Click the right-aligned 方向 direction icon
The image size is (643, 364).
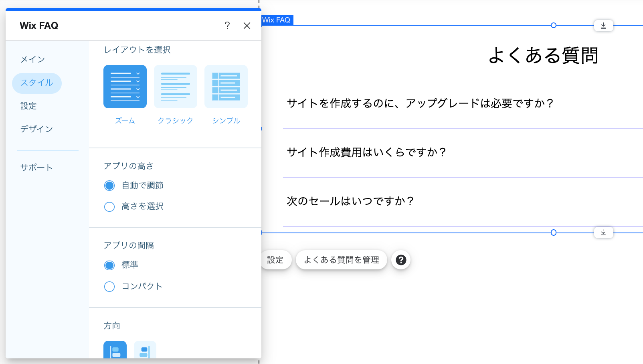(145, 352)
